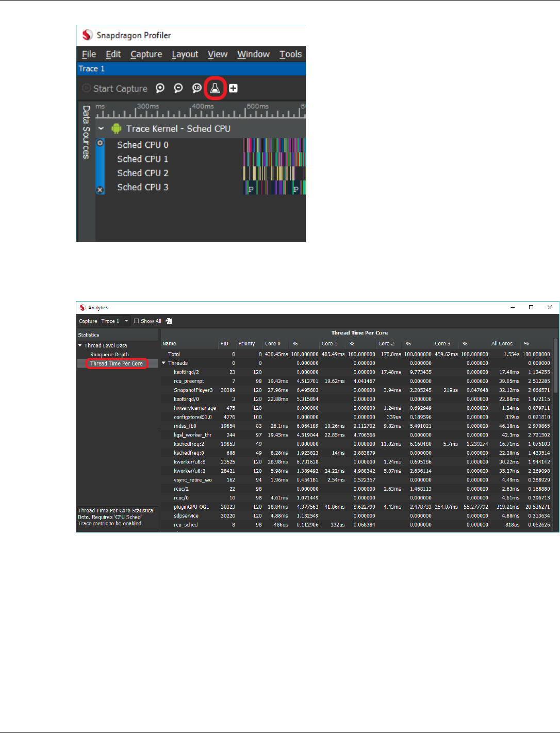Sort by the Core 3 column header
The width and height of the screenshot is (560, 733).
tap(442, 343)
